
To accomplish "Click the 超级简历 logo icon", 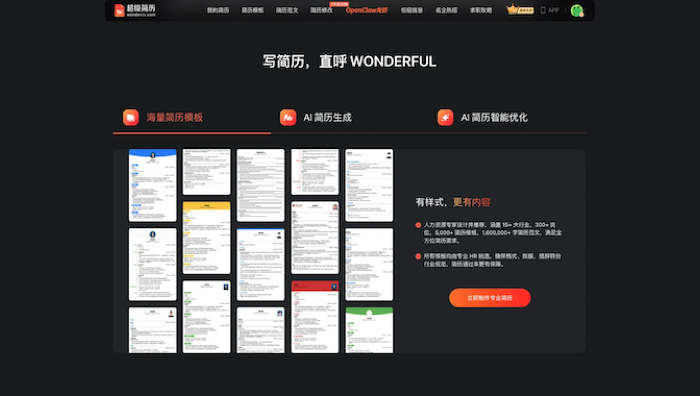I will tap(119, 10).
